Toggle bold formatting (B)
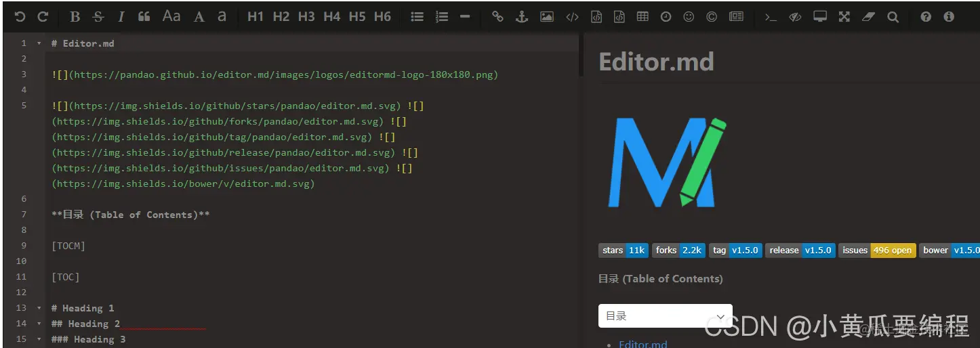The width and height of the screenshot is (980, 348). (75, 17)
